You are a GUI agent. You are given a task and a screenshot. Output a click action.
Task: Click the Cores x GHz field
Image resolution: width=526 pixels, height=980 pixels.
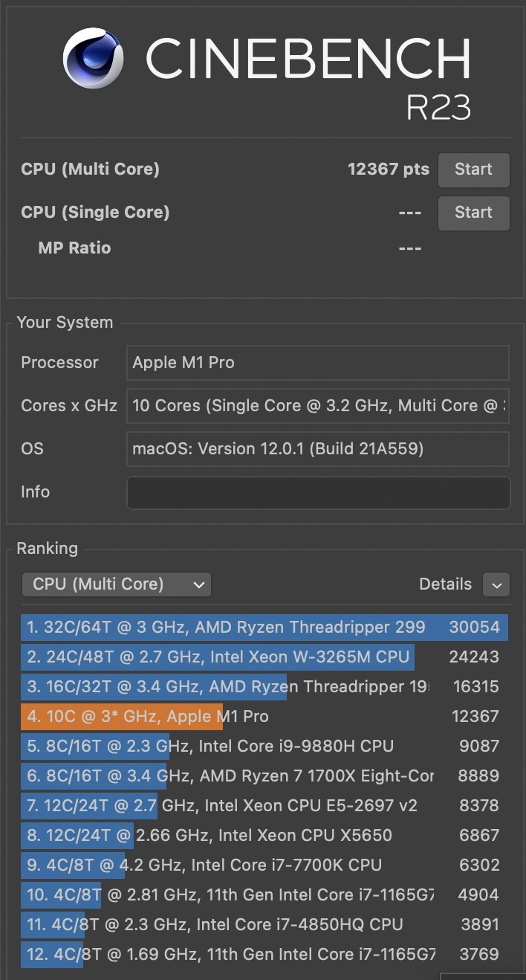pyautogui.click(x=318, y=406)
